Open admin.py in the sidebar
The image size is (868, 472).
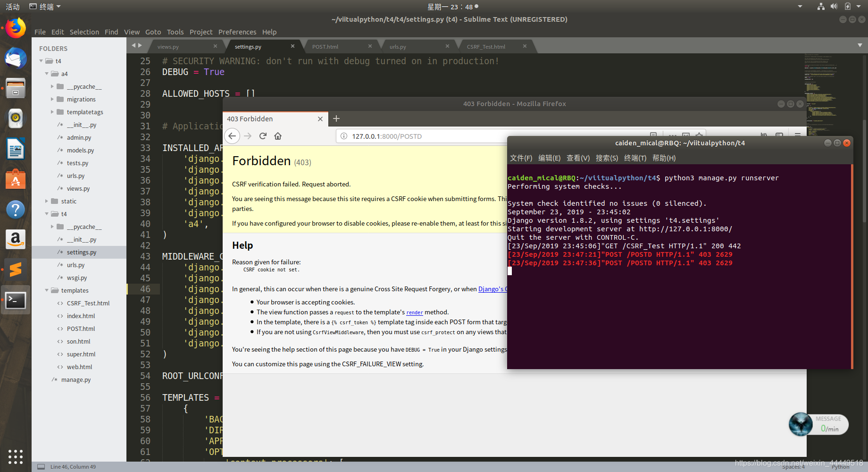79,137
